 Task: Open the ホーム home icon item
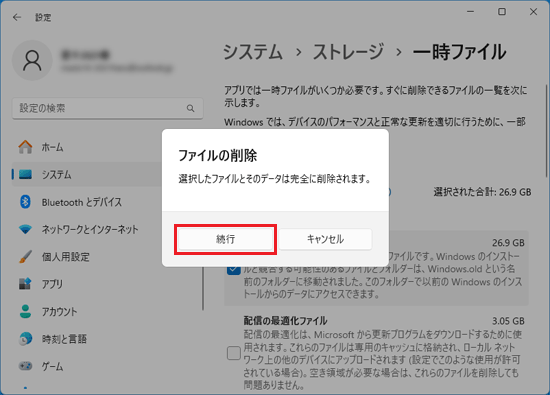click(25, 147)
